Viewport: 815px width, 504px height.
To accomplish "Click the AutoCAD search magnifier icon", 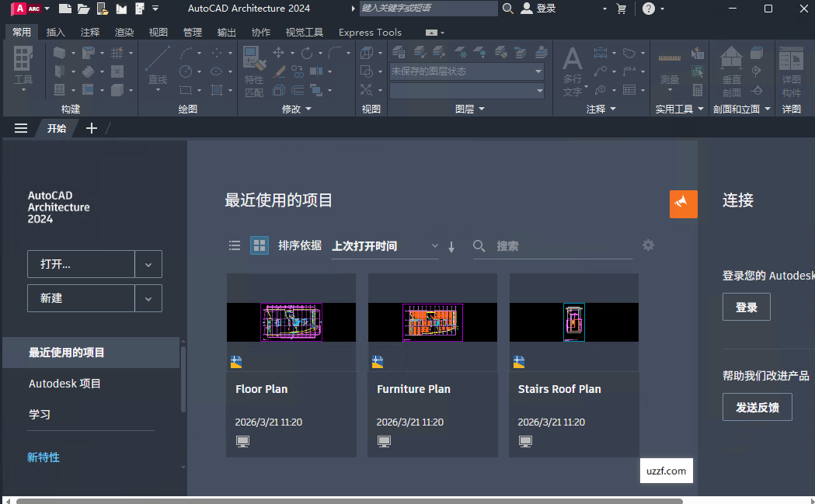I will coord(508,9).
